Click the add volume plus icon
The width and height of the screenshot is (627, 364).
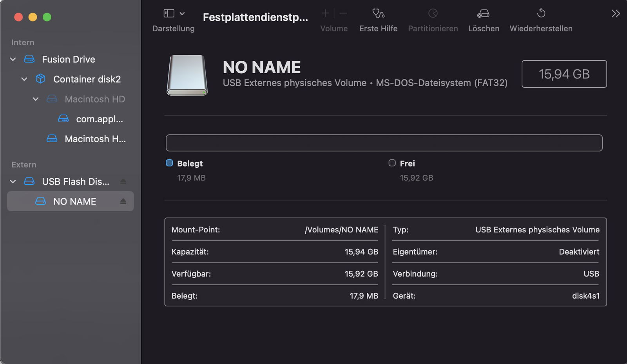(x=325, y=13)
